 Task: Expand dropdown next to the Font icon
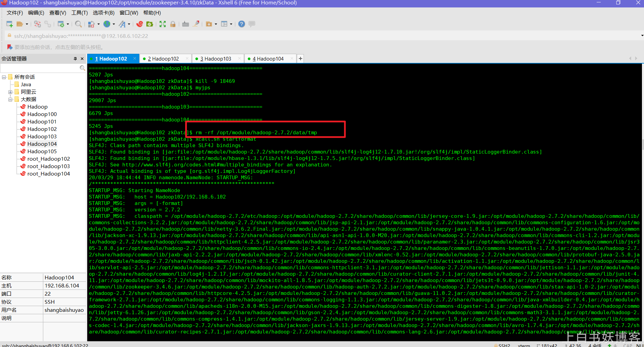129,24
